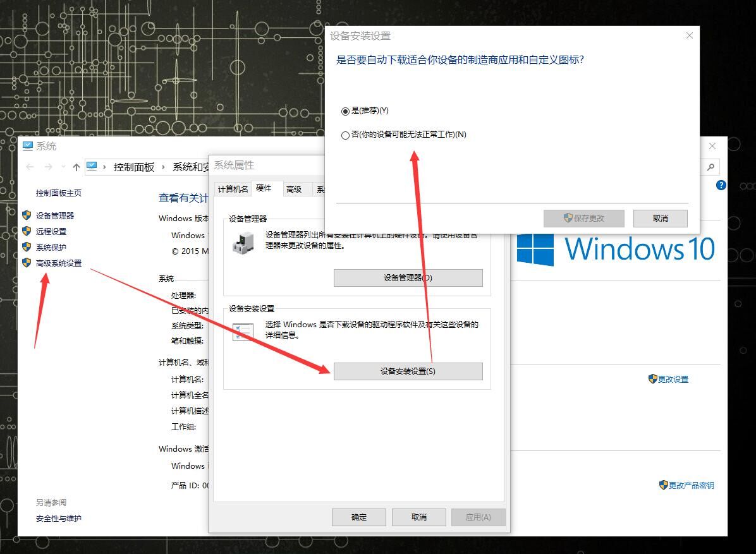Image resolution: width=756 pixels, height=554 pixels.
Task: Click shield icon beside 远程设置
Action: 27,231
